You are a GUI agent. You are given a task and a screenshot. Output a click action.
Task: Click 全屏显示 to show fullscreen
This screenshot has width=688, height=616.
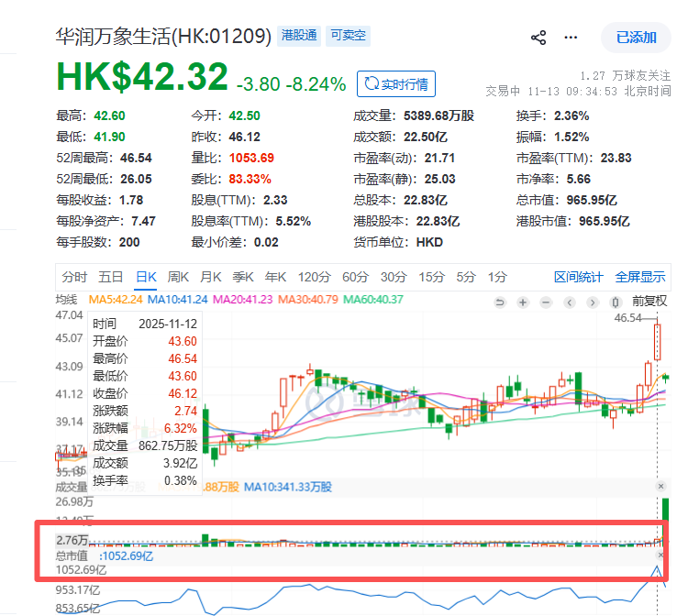[x=640, y=277]
